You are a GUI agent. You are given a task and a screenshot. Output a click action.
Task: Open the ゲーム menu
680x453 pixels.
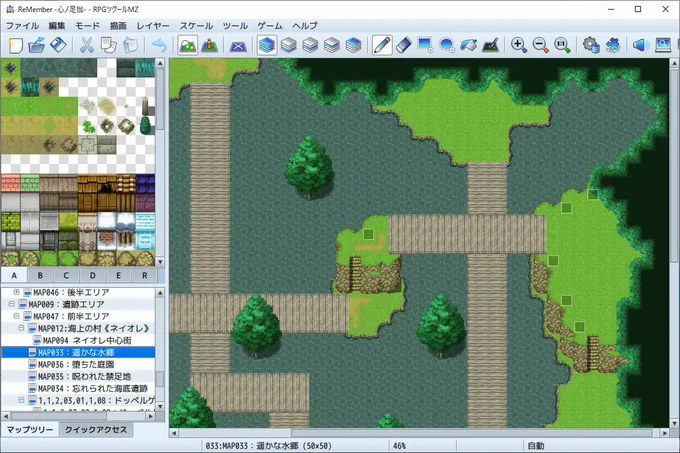click(270, 26)
